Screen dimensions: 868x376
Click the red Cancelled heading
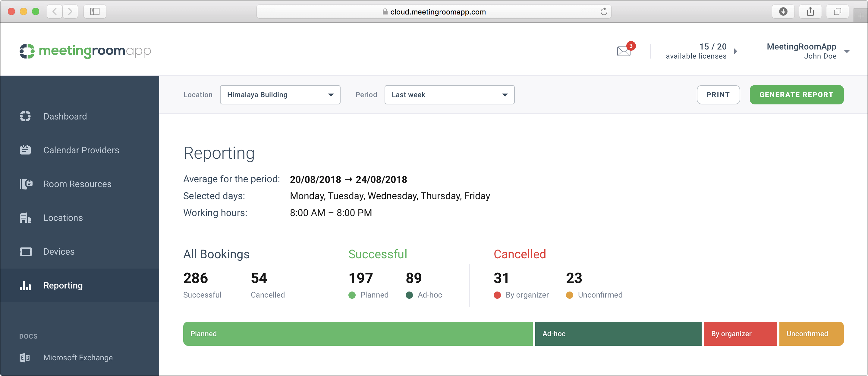pos(520,254)
